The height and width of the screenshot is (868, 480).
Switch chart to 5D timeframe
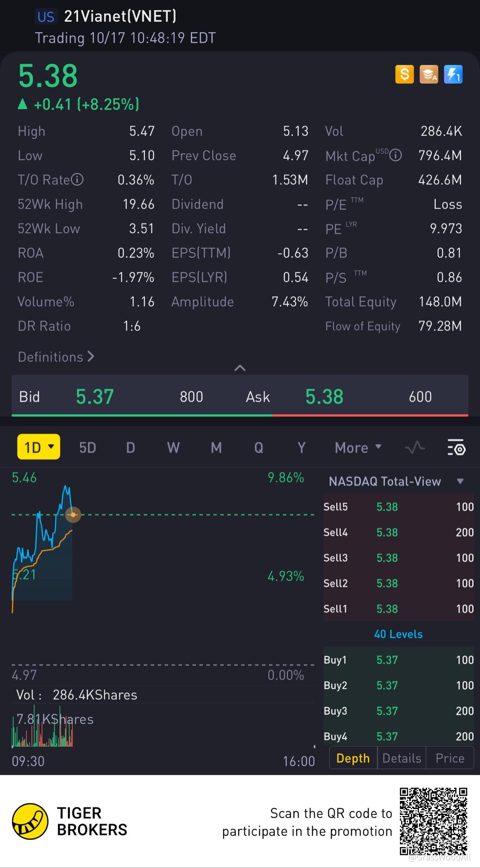87,448
